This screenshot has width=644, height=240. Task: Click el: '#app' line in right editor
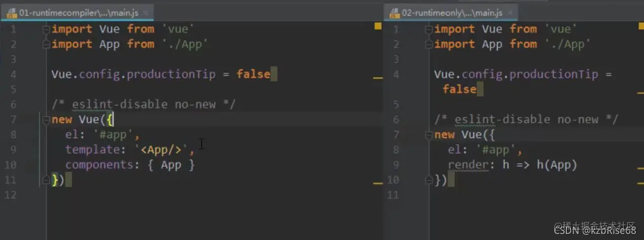(485, 150)
